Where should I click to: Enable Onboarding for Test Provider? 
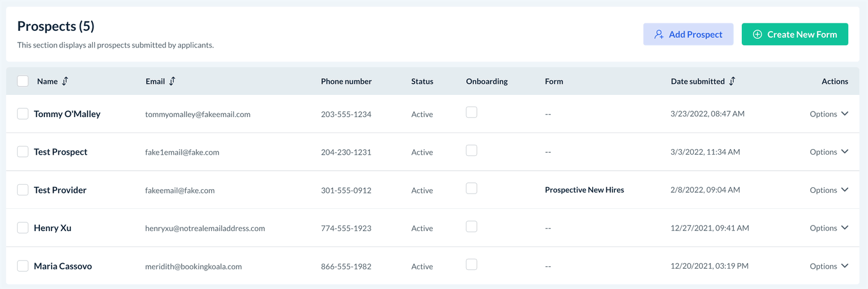click(x=472, y=189)
